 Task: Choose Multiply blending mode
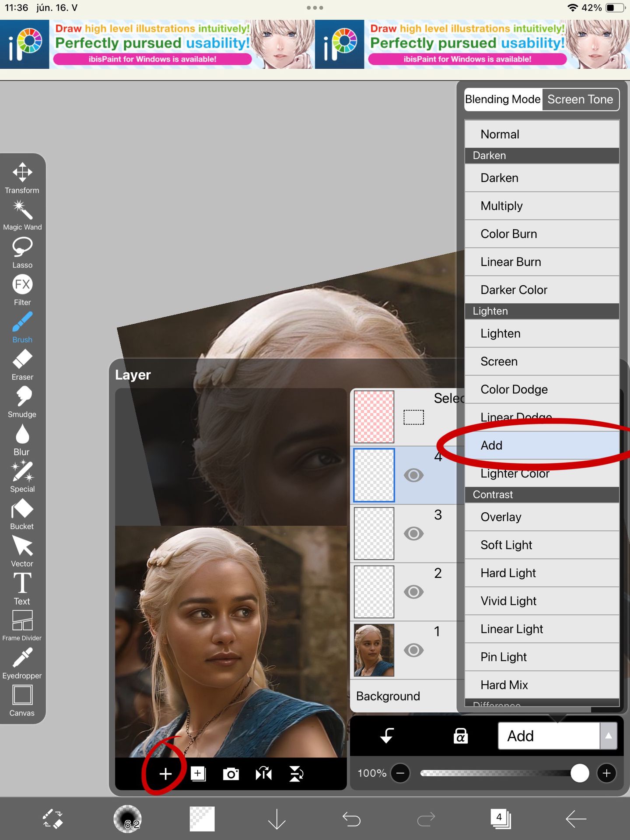click(x=542, y=206)
